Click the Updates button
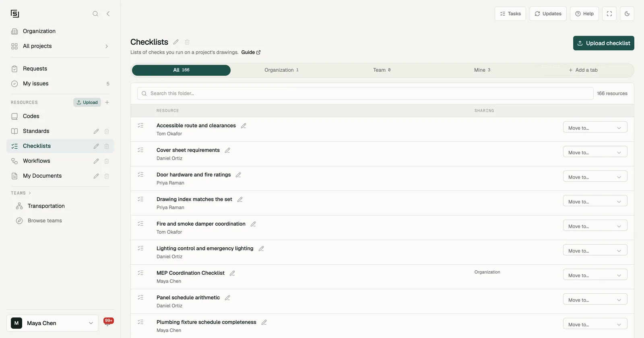Screen dimensions: 644x338 click(548, 14)
